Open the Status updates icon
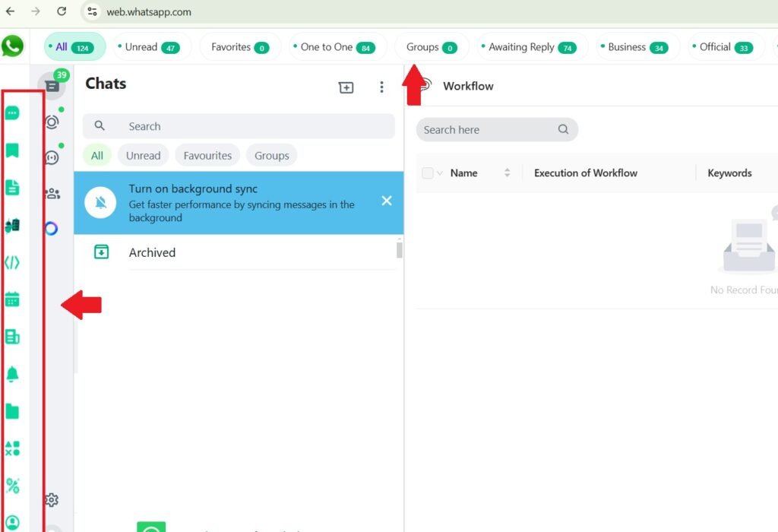Image resolution: width=778 pixels, height=532 pixels. (x=52, y=122)
